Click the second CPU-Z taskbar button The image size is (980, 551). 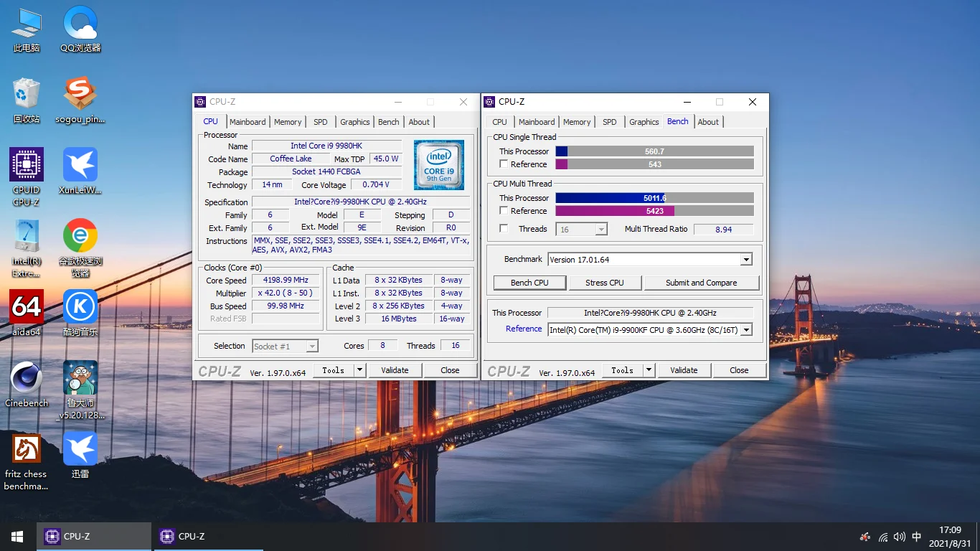pos(209,537)
